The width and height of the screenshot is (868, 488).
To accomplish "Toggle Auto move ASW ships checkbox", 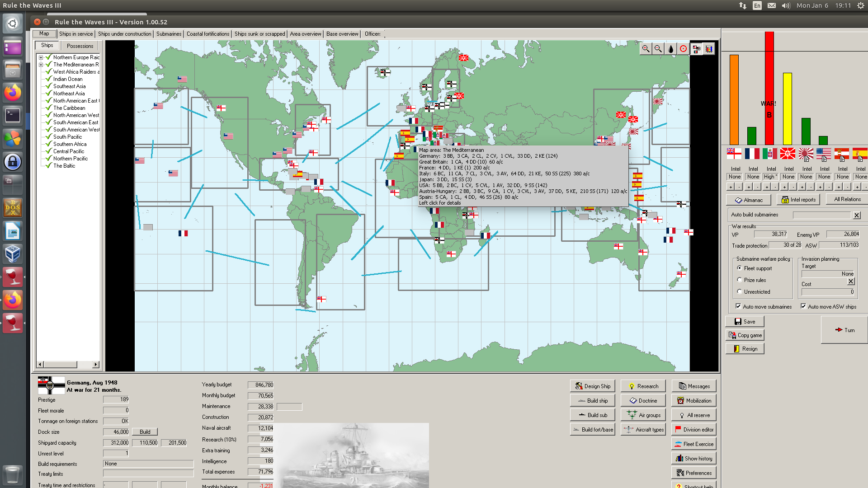I will point(803,306).
